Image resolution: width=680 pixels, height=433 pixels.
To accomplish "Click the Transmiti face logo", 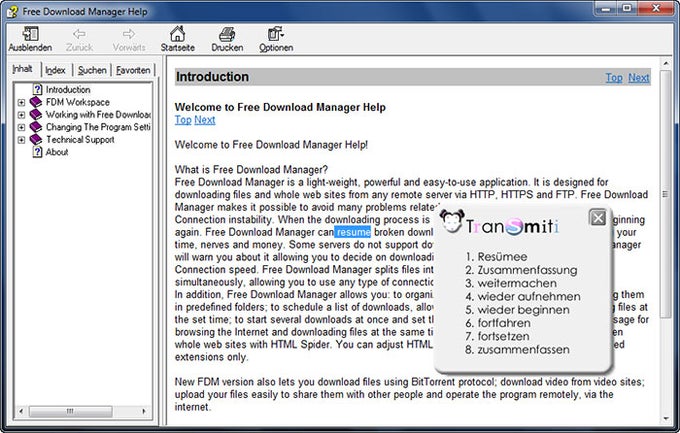I will click(452, 221).
